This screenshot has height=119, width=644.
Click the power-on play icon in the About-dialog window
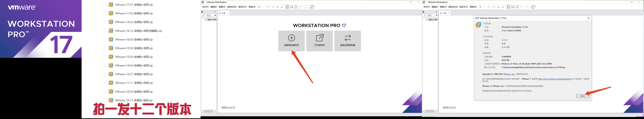pos(481,7)
